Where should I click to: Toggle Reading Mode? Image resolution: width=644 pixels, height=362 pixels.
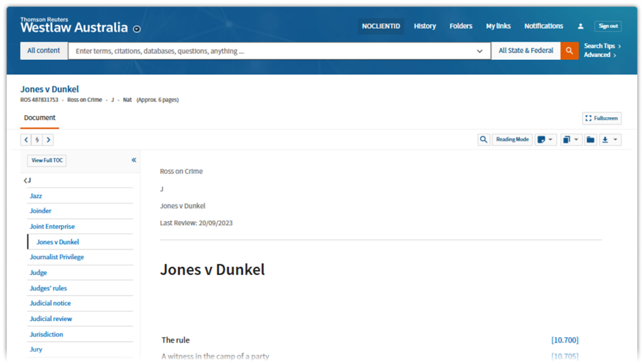point(512,140)
